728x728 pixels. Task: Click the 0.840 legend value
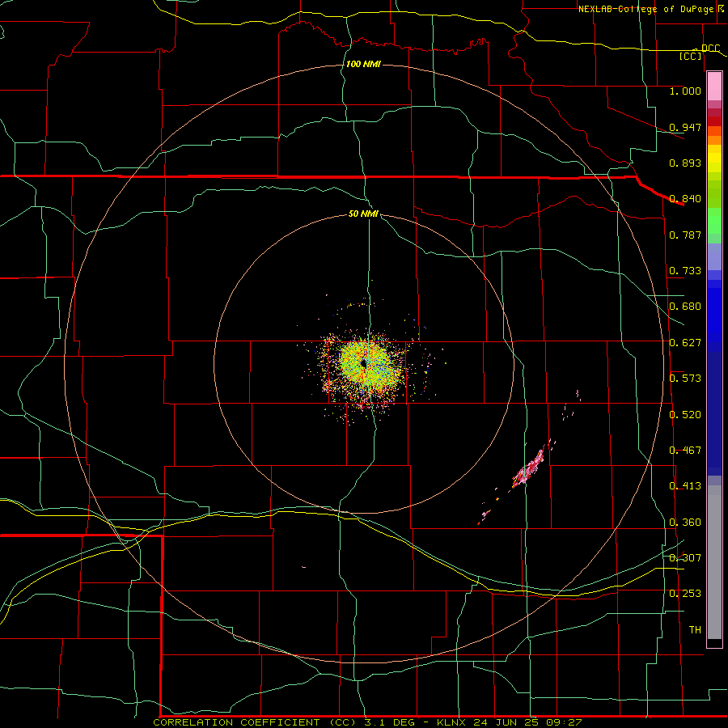[685, 199]
